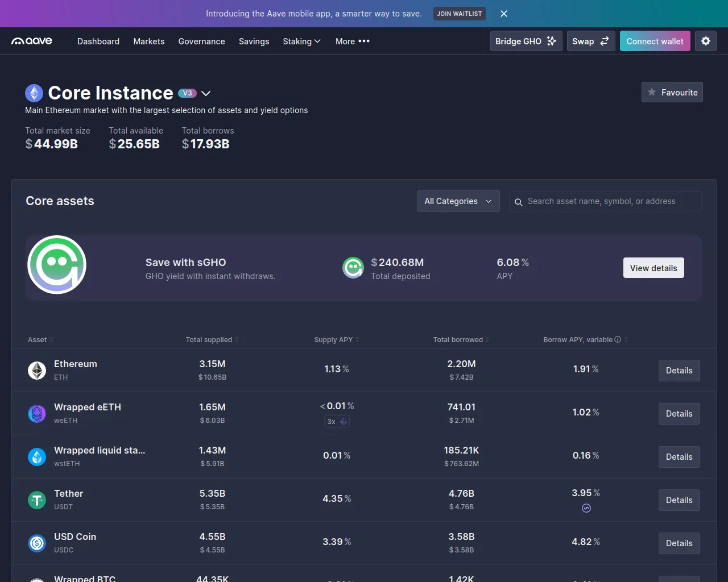Open Details for Tether
The height and width of the screenshot is (582, 728).
coord(679,500)
